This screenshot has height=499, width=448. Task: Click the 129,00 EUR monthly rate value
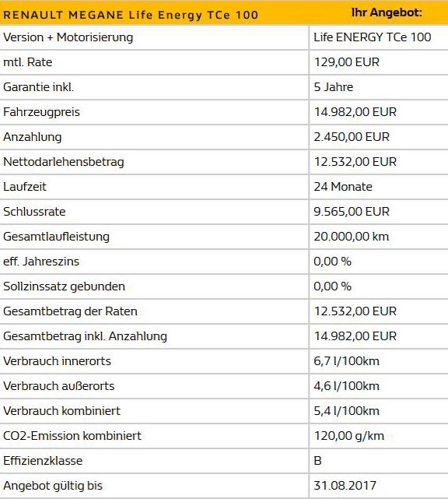[x=347, y=62]
